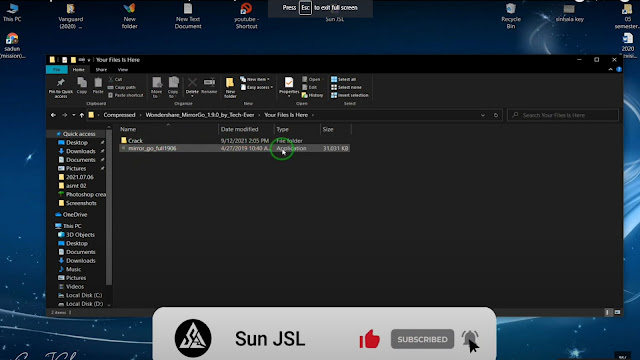Switch to Large icons view in status bar
The height and width of the screenshot is (360, 640).
coord(617,312)
